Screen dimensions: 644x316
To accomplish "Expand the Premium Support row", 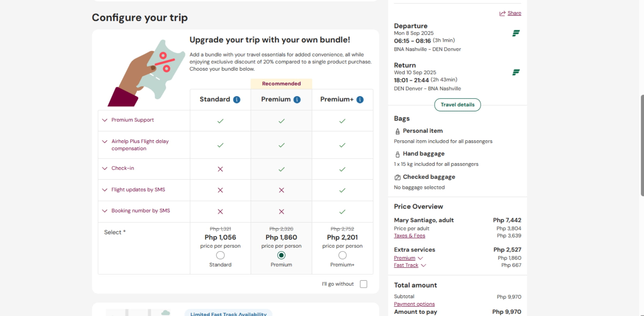I will (x=105, y=120).
